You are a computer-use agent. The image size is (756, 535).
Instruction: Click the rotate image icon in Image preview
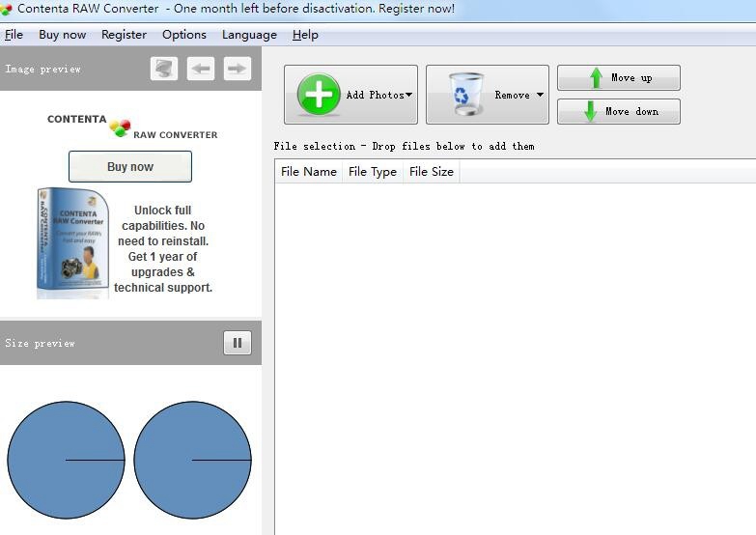click(x=164, y=69)
